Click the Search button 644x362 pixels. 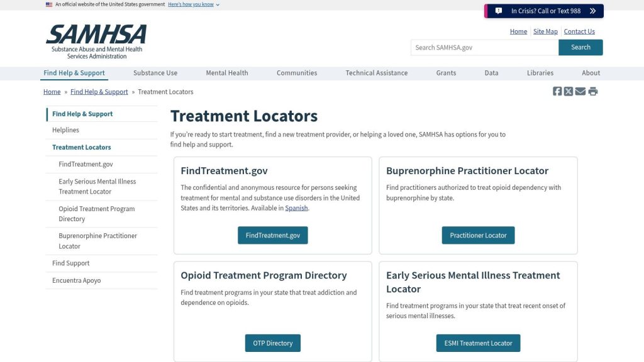coord(580,47)
